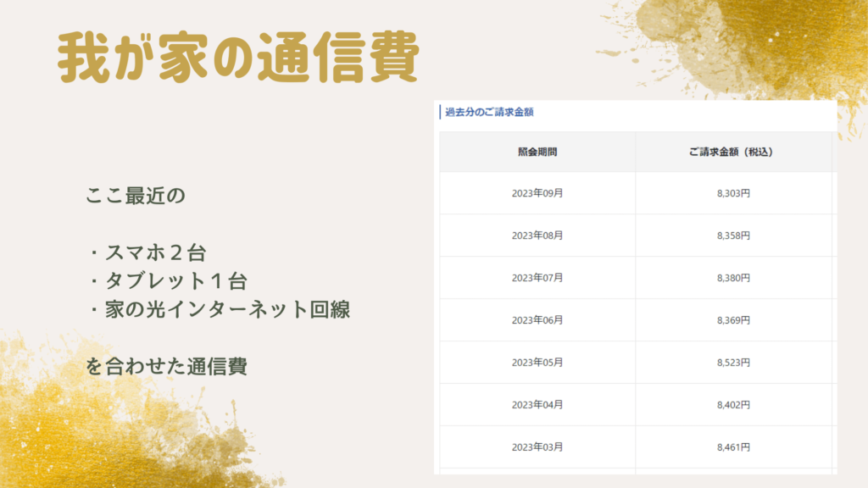
Task: Select the 2023年04月 row cell
Action: pos(537,404)
